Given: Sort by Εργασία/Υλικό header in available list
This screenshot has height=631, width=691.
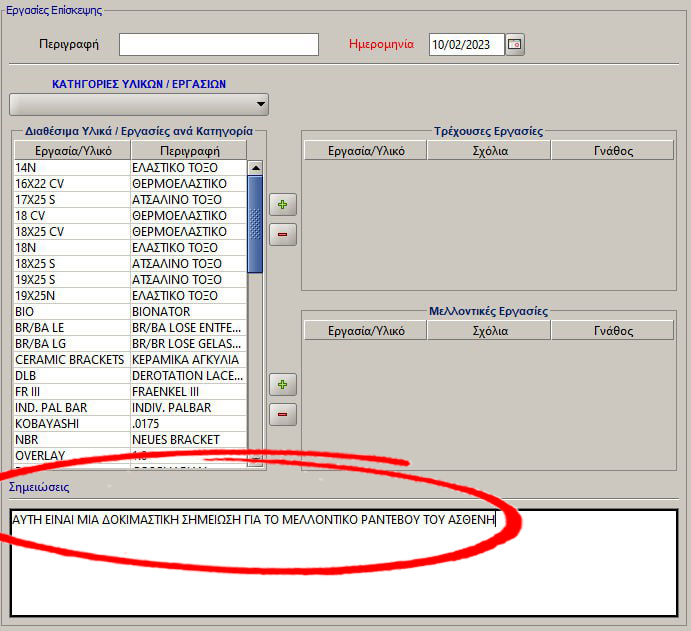Looking at the screenshot, I should click(72, 151).
